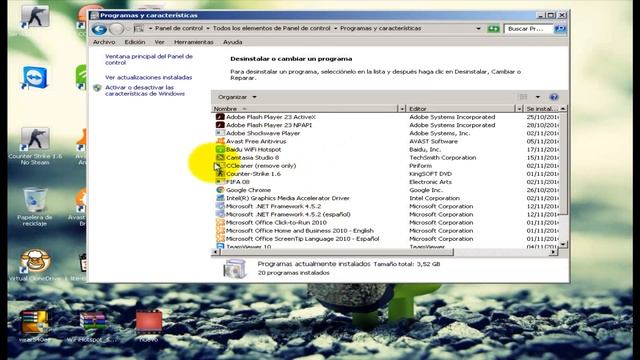The image size is (640, 360).
Task: Select the Google Chrome program icon
Action: click(220, 190)
